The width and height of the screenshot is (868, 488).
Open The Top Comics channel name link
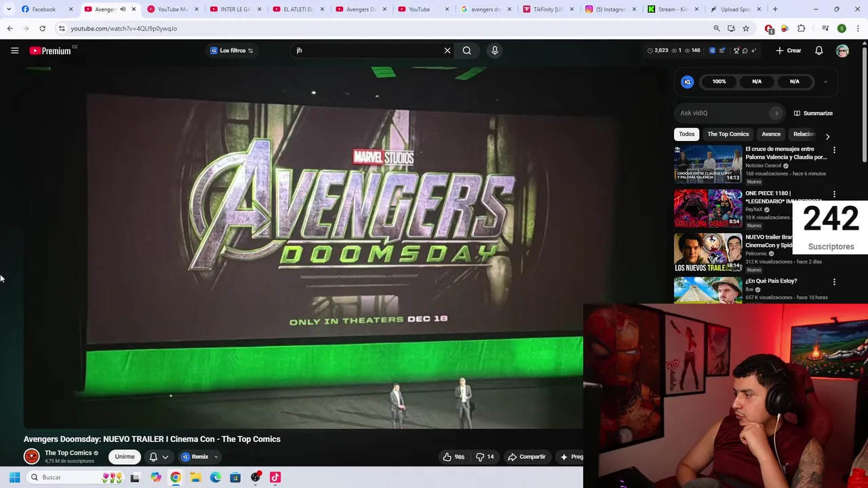68,453
